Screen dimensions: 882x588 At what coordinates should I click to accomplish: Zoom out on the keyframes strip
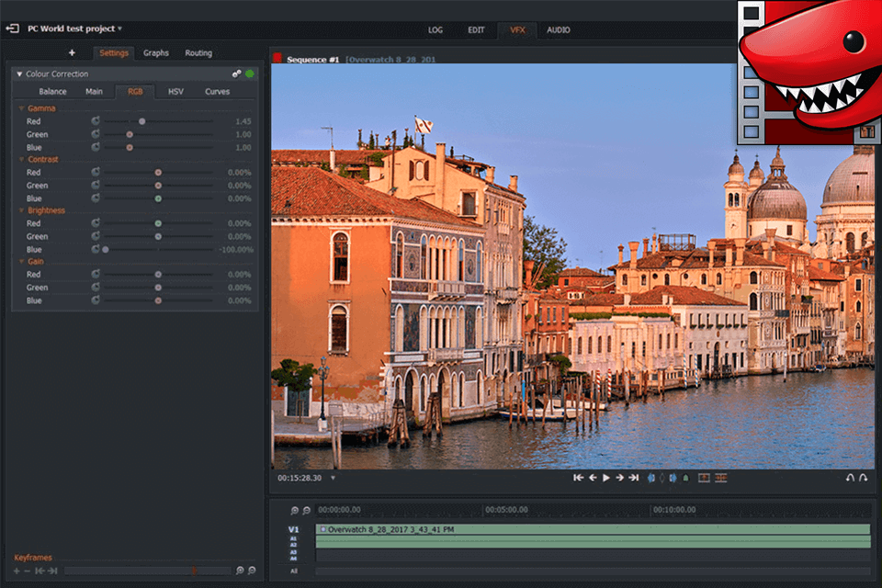252,571
